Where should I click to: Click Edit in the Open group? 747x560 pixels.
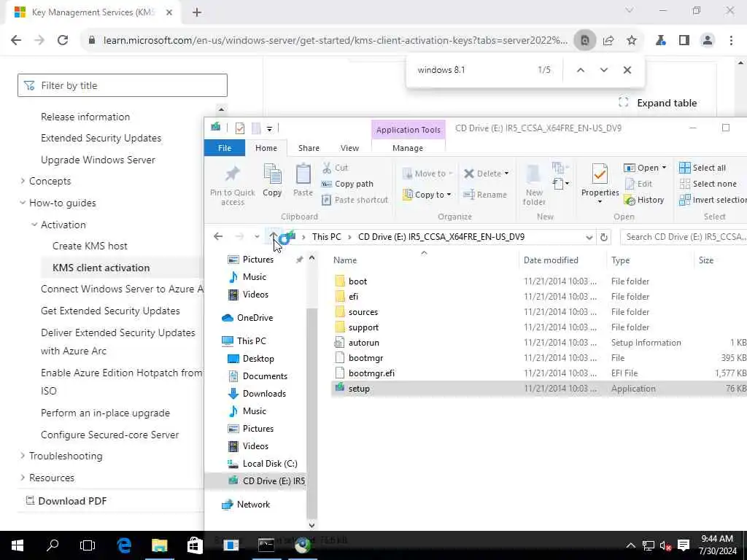638,184
